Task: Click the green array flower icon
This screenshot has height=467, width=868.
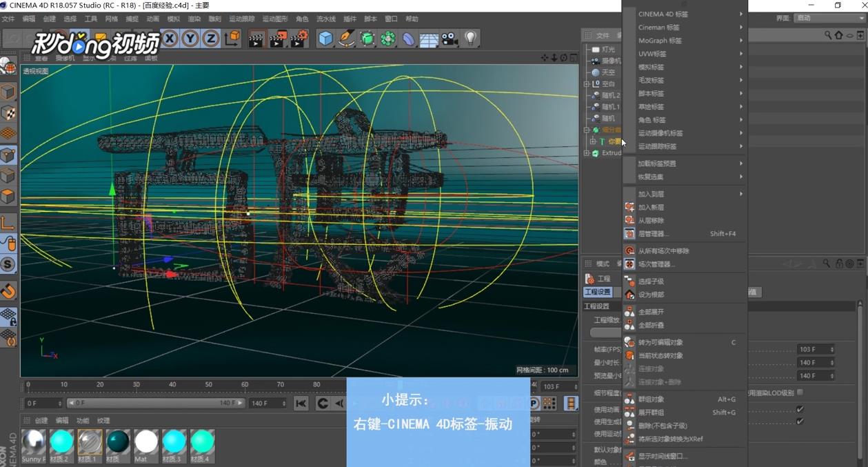Action: (x=388, y=39)
